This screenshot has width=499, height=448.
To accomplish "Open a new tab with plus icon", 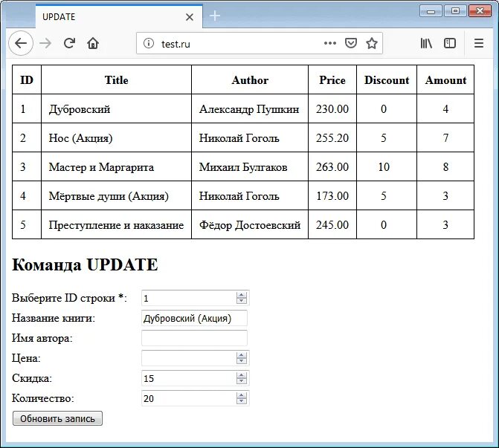I will click(x=215, y=16).
